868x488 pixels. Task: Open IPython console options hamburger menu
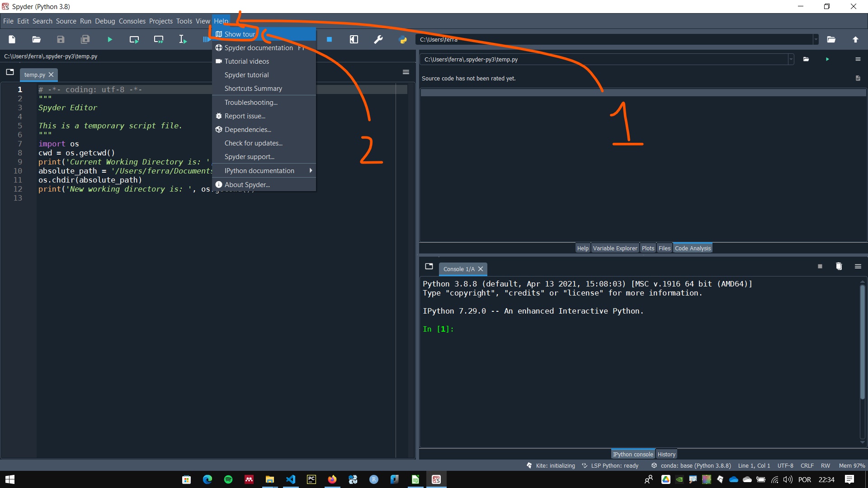[858, 267]
